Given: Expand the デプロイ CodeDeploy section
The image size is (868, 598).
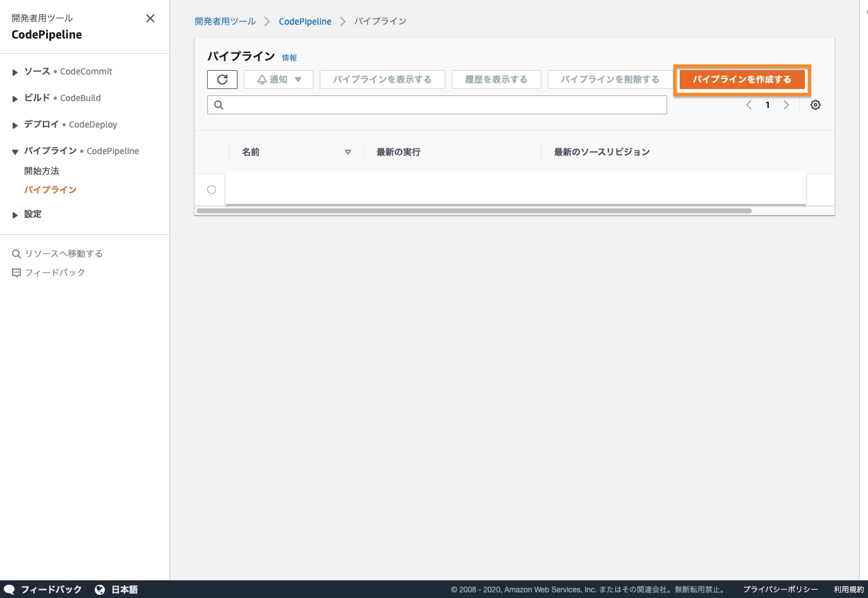Looking at the screenshot, I should click(15, 125).
